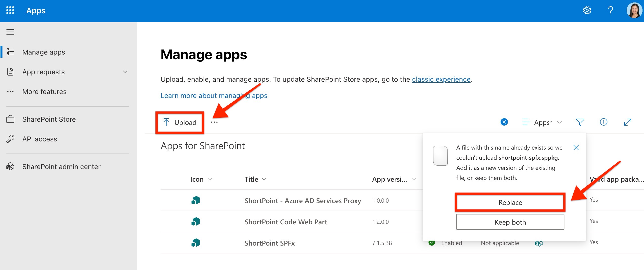Screen dimensions: 644x270
Task: Open the info icon near the view controls
Action: click(x=604, y=122)
